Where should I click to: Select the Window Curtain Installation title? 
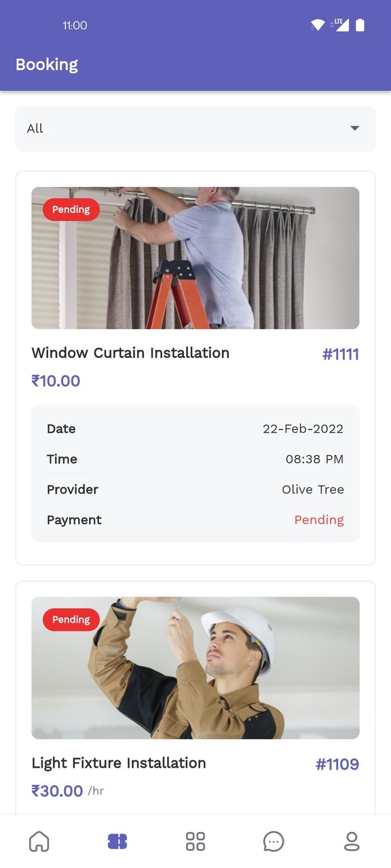point(130,353)
